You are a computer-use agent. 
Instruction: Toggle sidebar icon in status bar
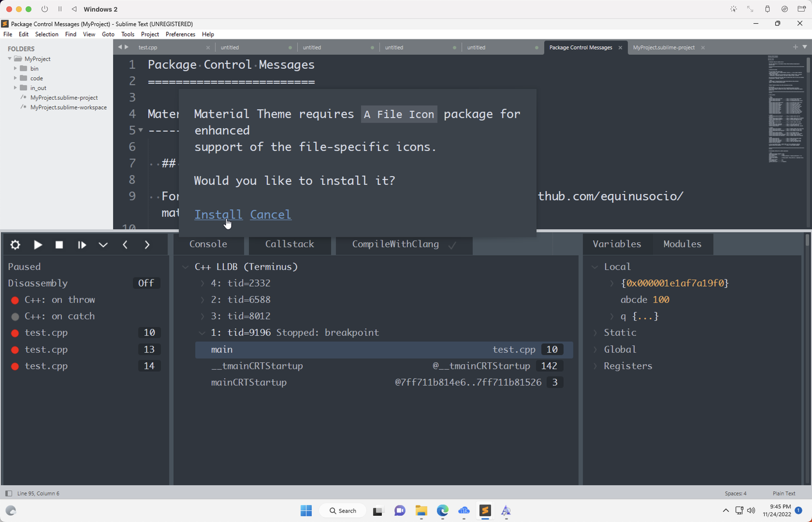[x=8, y=493]
